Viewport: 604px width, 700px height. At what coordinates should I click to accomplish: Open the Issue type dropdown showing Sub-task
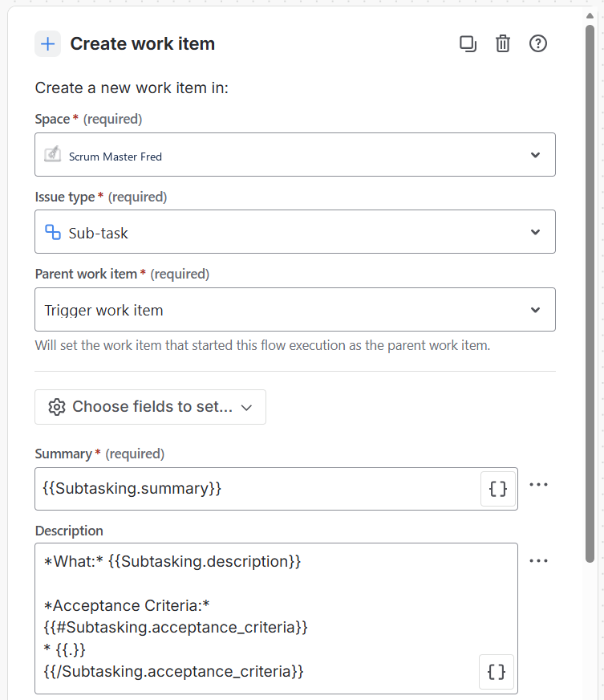pos(295,232)
